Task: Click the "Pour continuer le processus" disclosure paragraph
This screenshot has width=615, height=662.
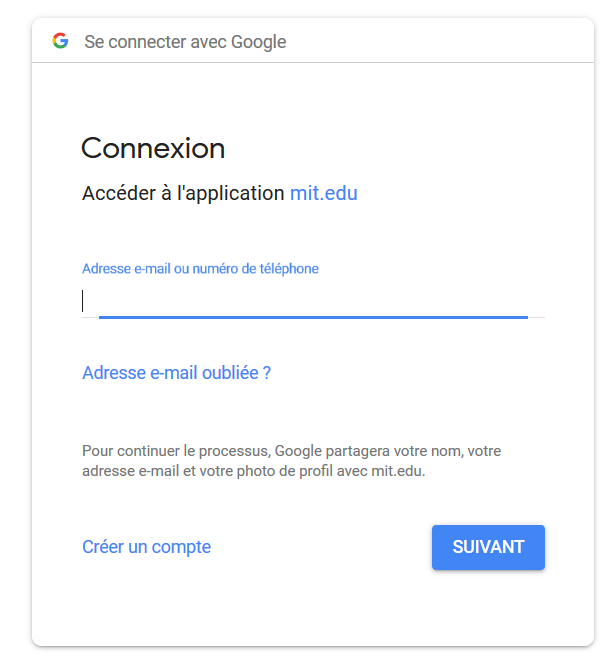Action: pyautogui.click(x=291, y=461)
